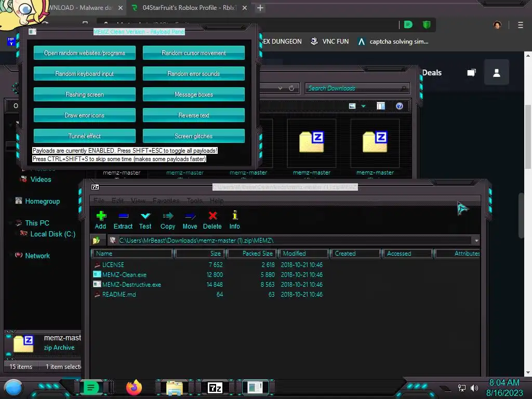
Task: Toggle Draw error icons payload
Action: (x=85, y=115)
